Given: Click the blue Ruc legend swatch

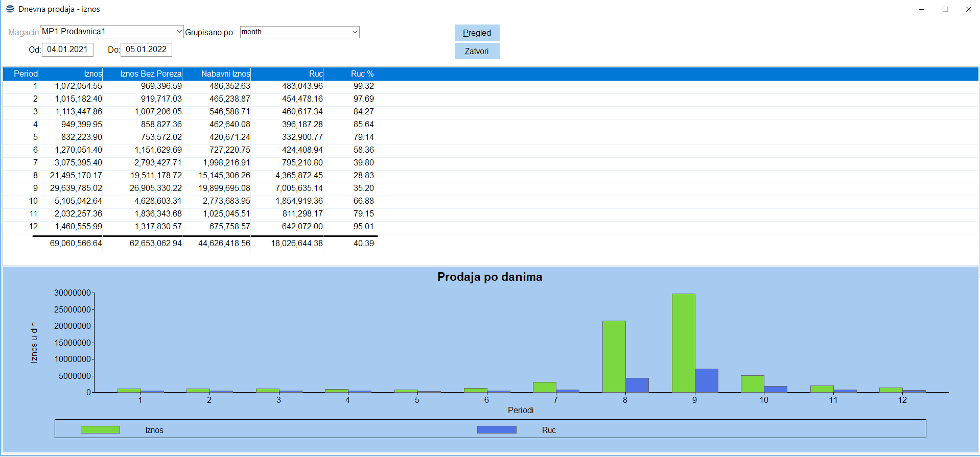Looking at the screenshot, I should (x=497, y=430).
